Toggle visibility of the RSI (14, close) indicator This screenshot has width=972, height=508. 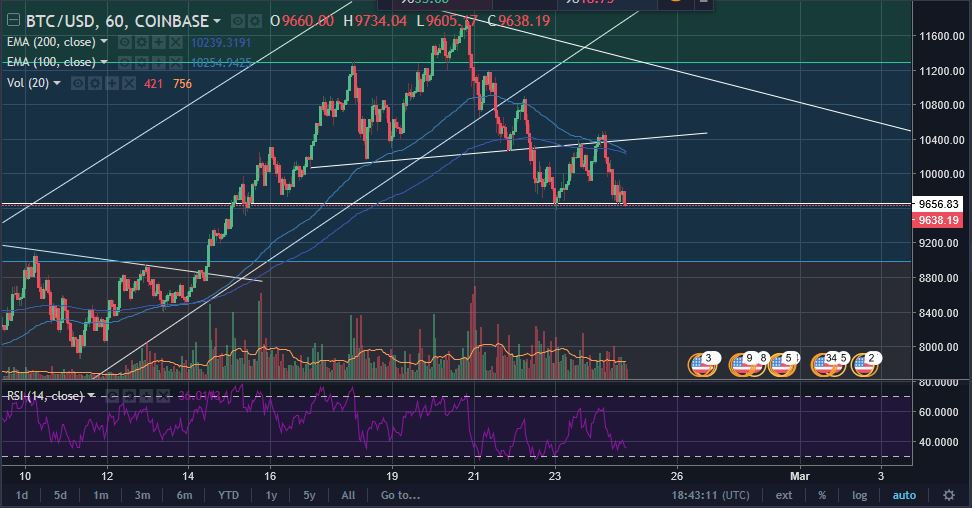[x=112, y=396]
